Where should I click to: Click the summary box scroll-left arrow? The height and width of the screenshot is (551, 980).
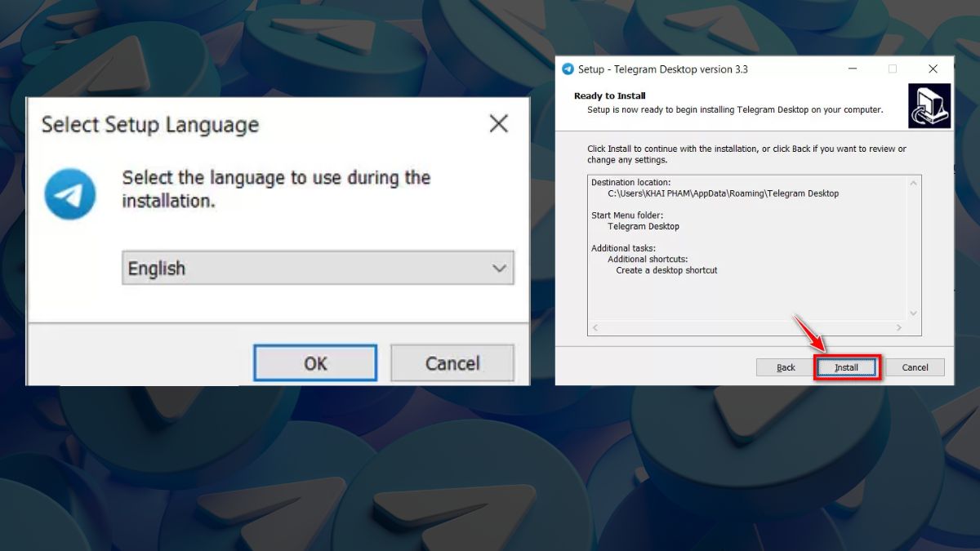point(595,328)
